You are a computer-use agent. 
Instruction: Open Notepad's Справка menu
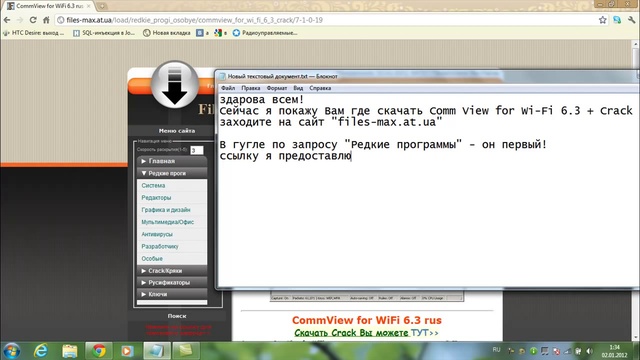[320, 88]
